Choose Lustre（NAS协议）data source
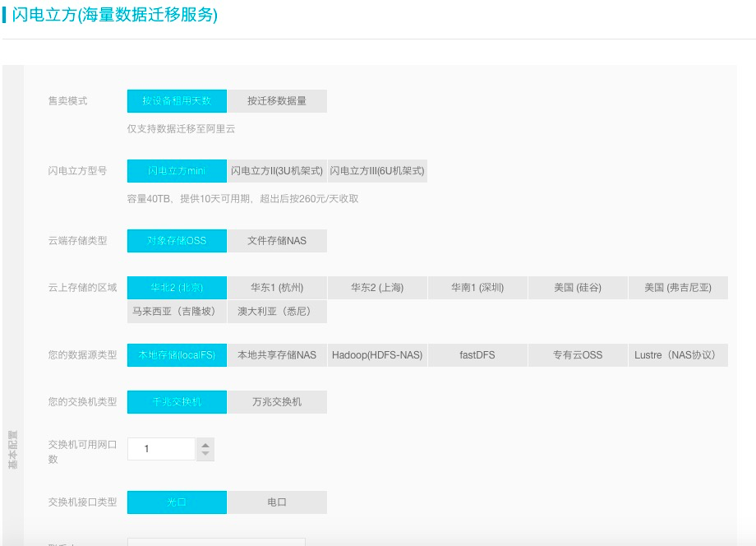Image resolution: width=756 pixels, height=546 pixels. 679,355
